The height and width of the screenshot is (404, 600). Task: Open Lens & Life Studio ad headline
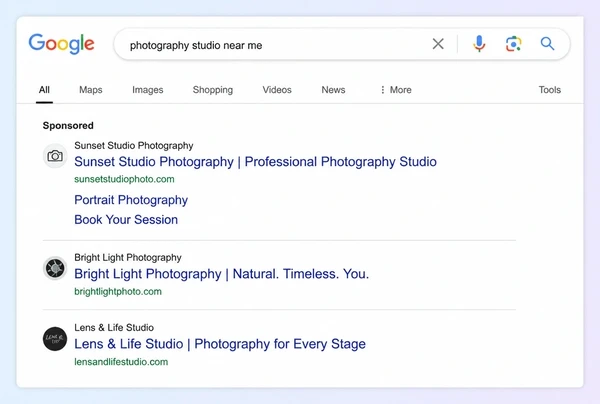(x=220, y=344)
